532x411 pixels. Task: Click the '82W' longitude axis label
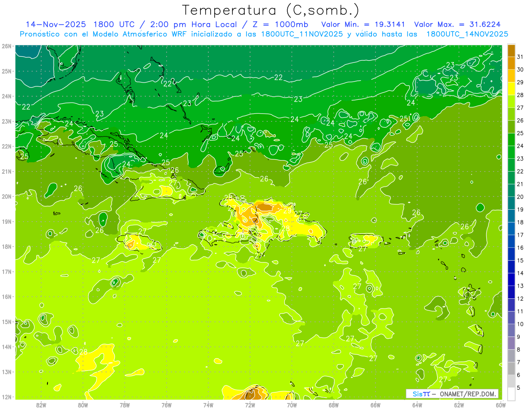tap(41, 405)
